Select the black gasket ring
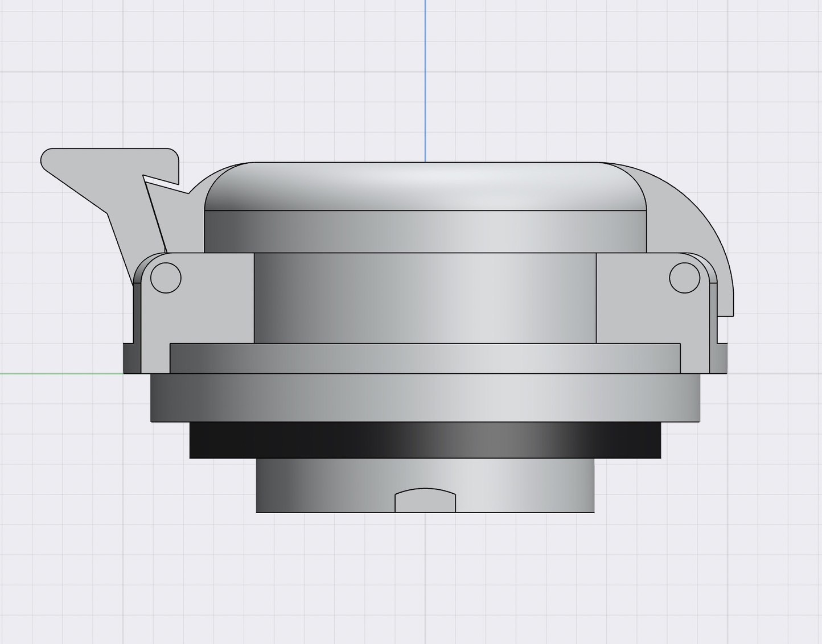The height and width of the screenshot is (644, 822). point(425,440)
